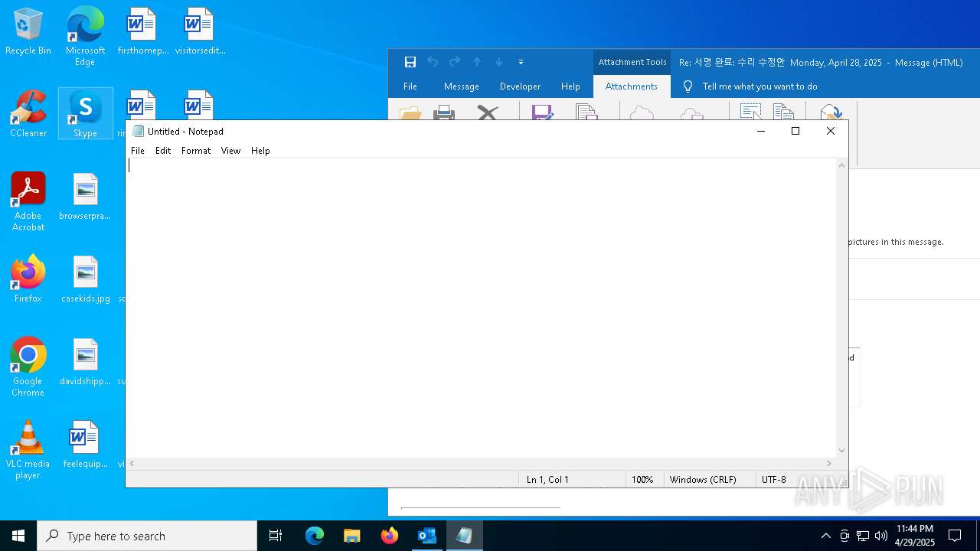Click the Undo arrow in the Outlook title bar
This screenshot has height=551, width=980.
pyautogui.click(x=433, y=62)
